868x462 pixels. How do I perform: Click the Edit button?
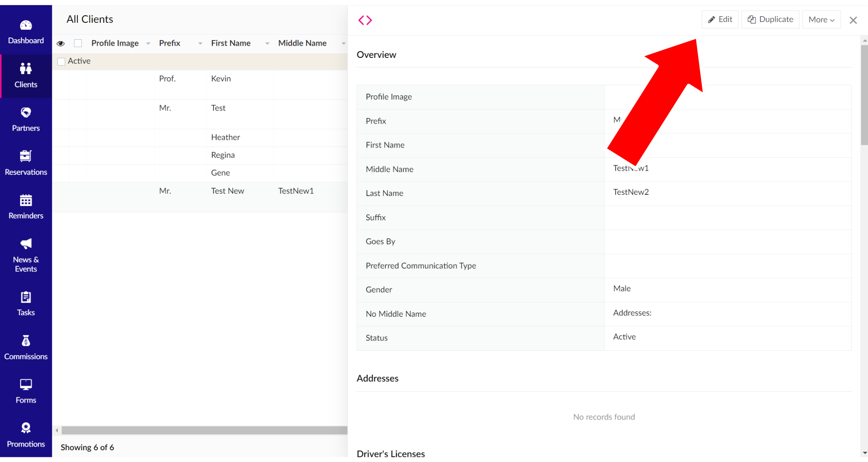720,20
